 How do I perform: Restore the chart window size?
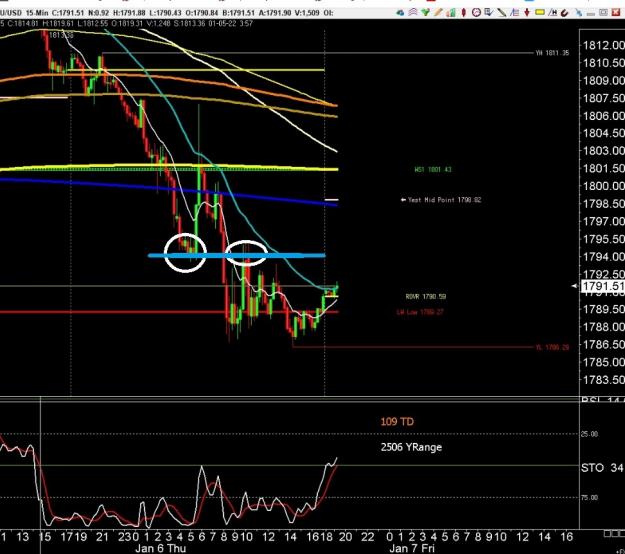point(603,13)
